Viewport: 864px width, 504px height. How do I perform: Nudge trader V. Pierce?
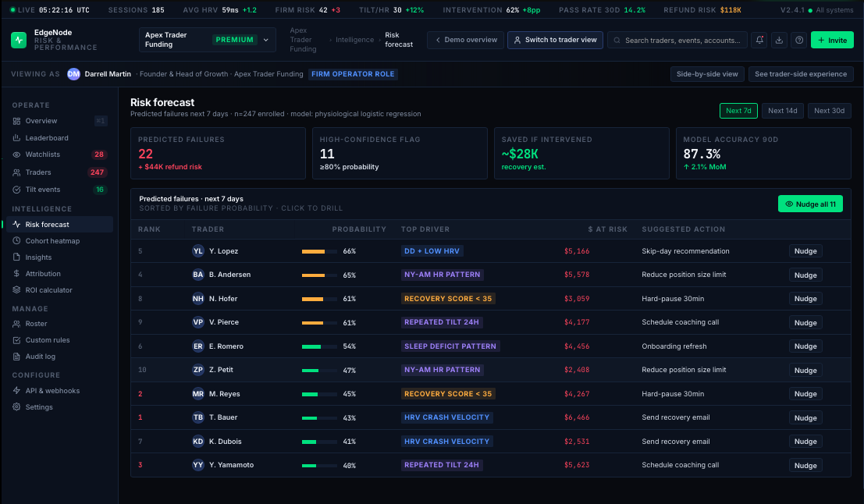pyautogui.click(x=805, y=323)
